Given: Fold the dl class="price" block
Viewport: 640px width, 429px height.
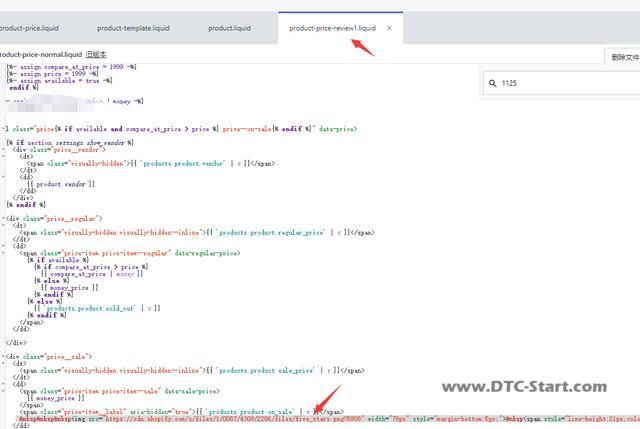Looking at the screenshot, I should pos(3,129).
